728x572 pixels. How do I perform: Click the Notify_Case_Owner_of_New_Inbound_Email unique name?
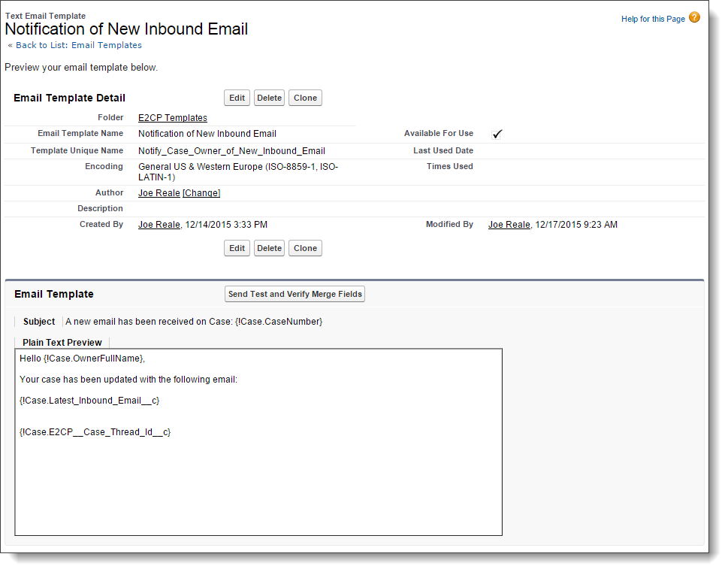tap(231, 151)
